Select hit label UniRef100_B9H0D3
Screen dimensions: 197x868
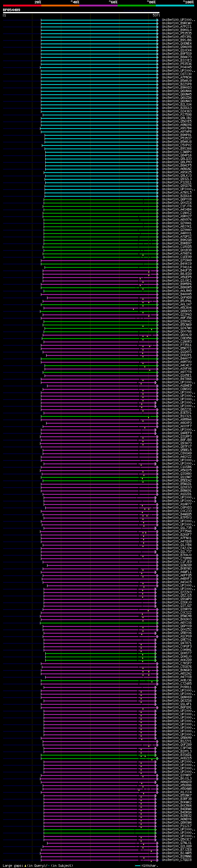coord(176,88)
